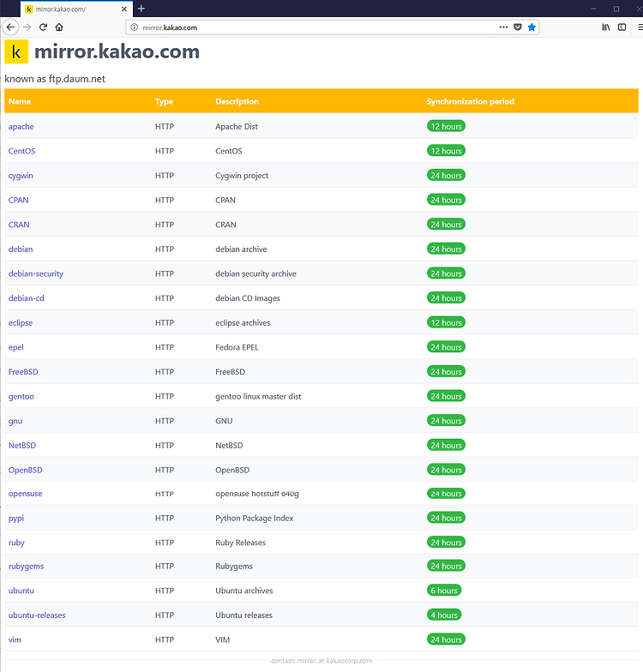Viewport: 643px width, 672px height.
Task: Select the mirror.kakao.com browser tab
Action: [x=75, y=9]
